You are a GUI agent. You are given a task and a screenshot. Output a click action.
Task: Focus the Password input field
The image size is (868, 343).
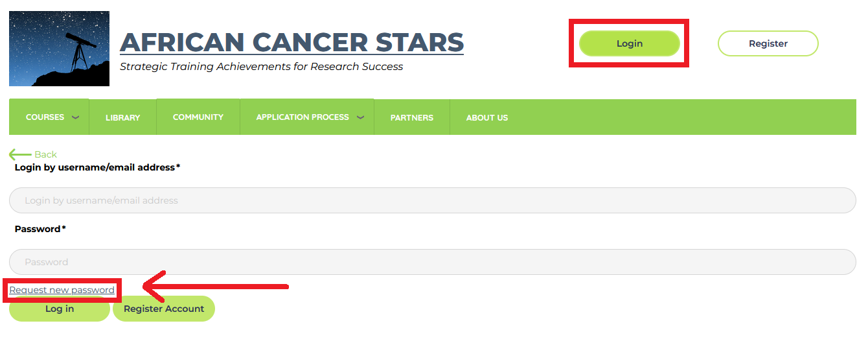tap(433, 262)
